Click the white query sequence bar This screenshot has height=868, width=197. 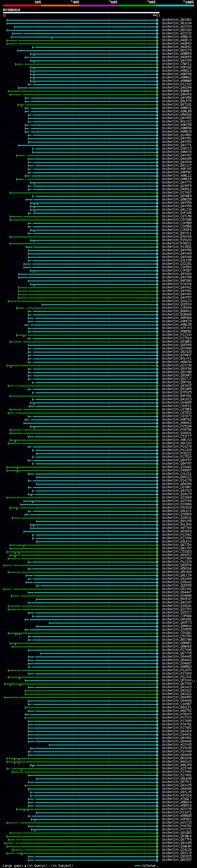pyautogui.click(x=81, y=13)
